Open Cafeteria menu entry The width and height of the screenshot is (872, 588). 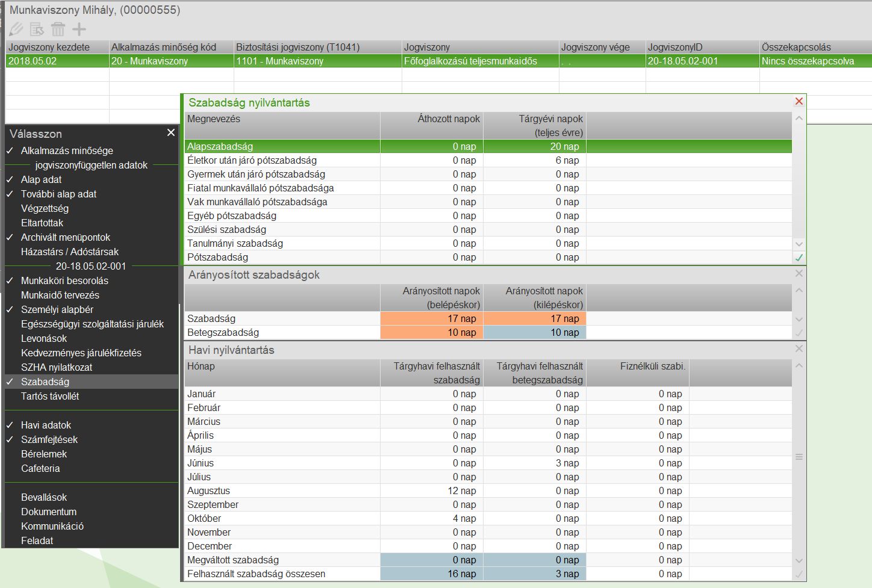[40, 468]
